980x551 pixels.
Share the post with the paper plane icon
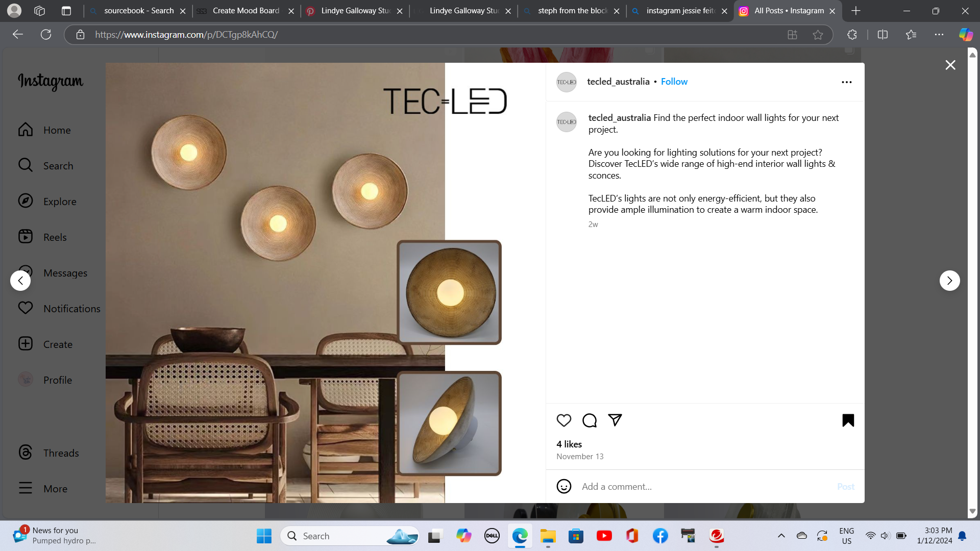point(615,420)
